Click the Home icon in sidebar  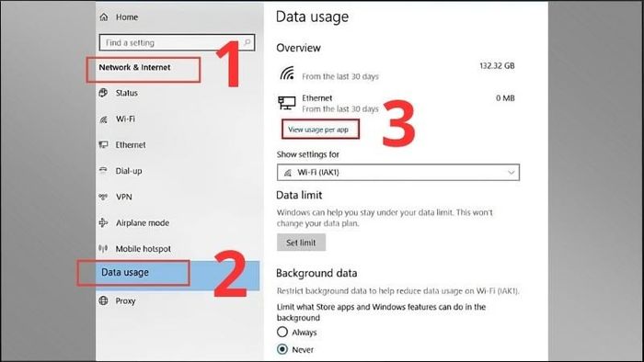104,17
